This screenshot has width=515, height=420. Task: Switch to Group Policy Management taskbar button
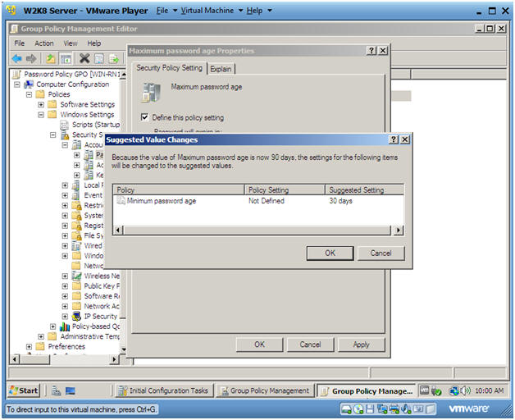pyautogui.click(x=265, y=390)
